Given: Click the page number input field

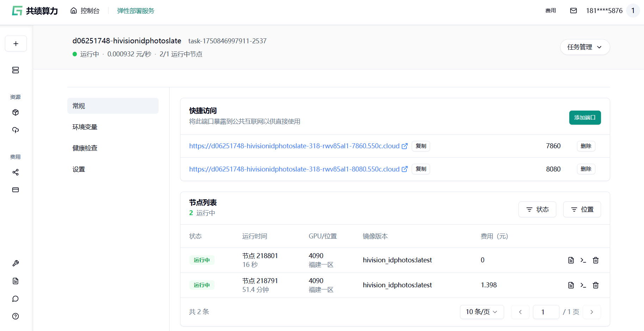Looking at the screenshot, I should pos(546,312).
